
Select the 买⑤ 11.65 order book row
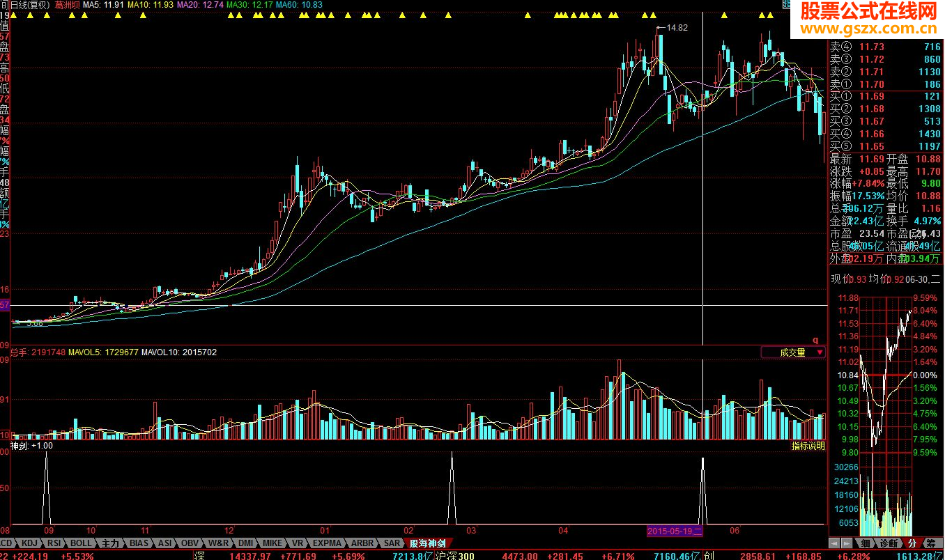pos(885,146)
